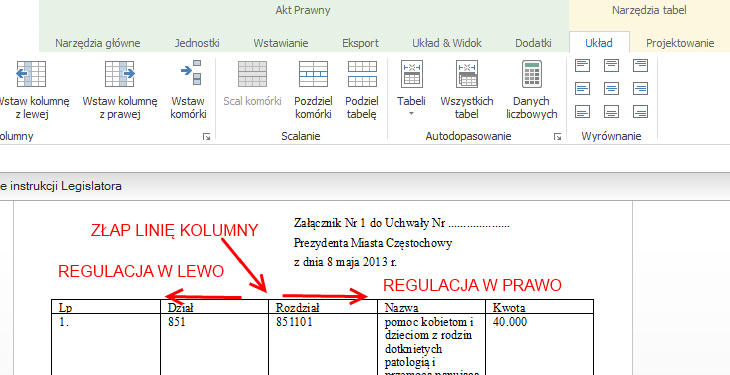
Task: Click the Kwota header cell
Action: [x=540, y=307]
